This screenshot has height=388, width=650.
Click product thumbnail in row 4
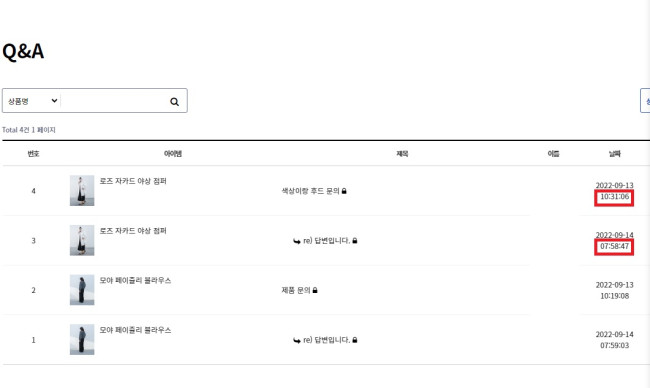[82, 191]
